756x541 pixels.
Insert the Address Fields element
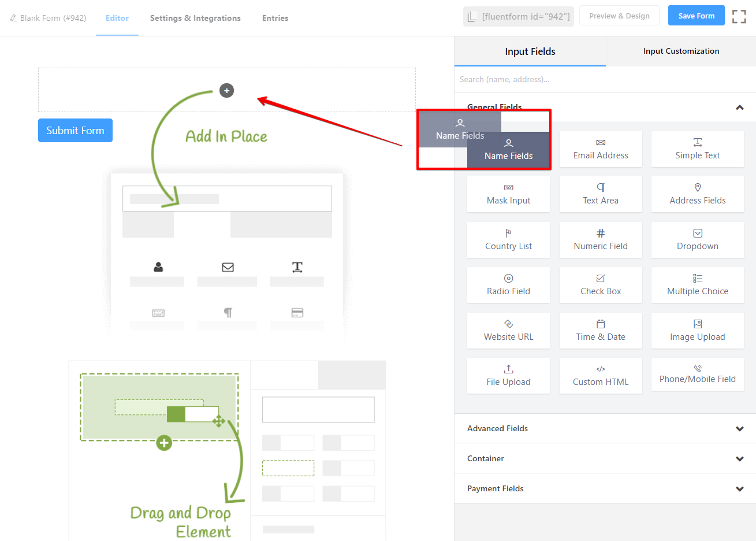pyautogui.click(x=697, y=194)
